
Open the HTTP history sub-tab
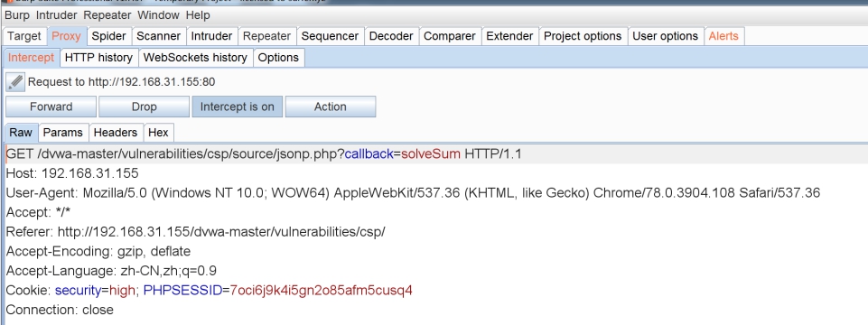[x=98, y=58]
